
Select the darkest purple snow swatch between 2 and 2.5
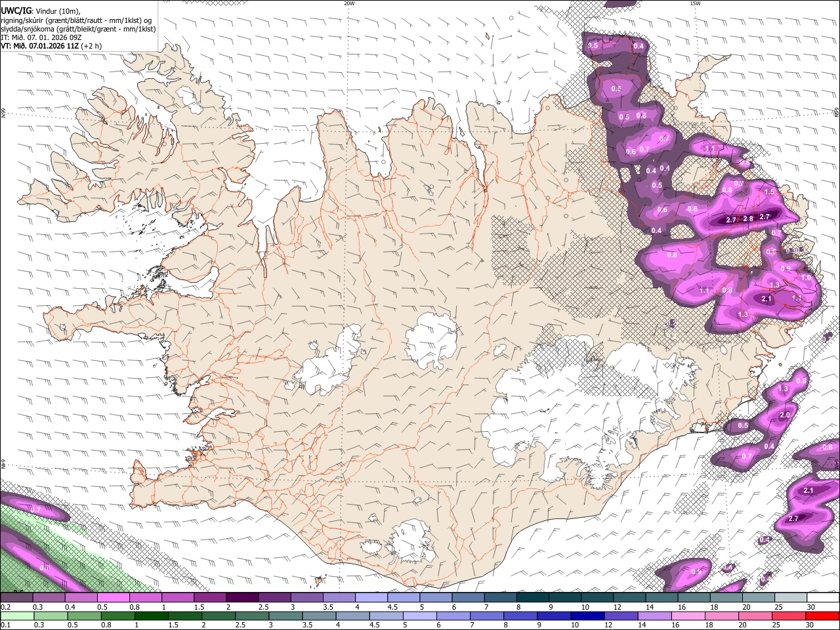pos(242,597)
